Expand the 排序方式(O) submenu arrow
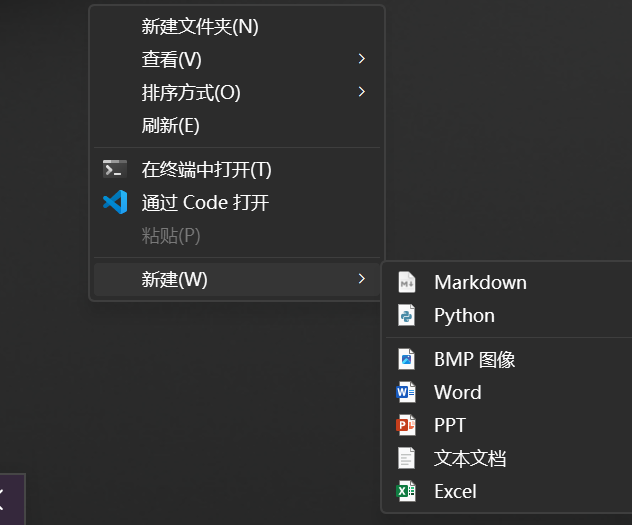Screen dimensions: 632x525 (362, 92)
